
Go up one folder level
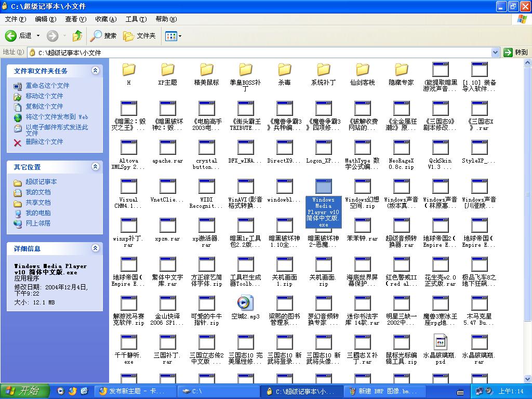coord(77,36)
